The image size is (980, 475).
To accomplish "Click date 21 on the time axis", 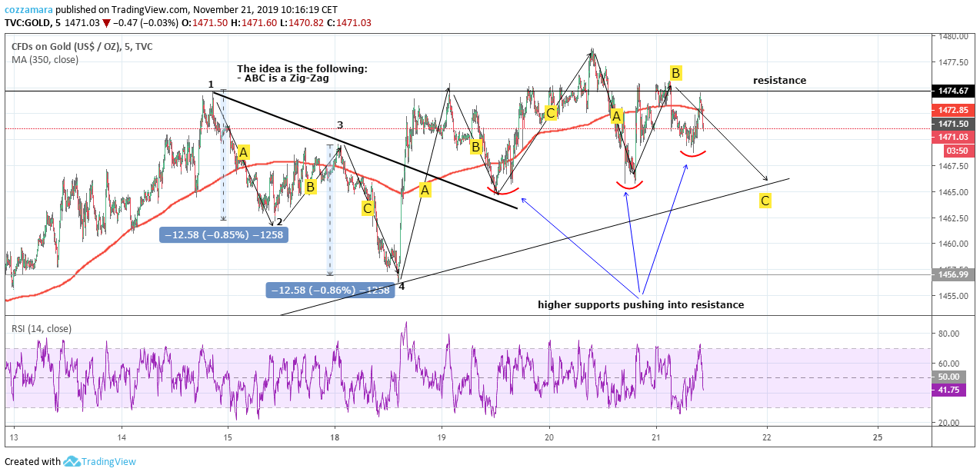I will [655, 437].
